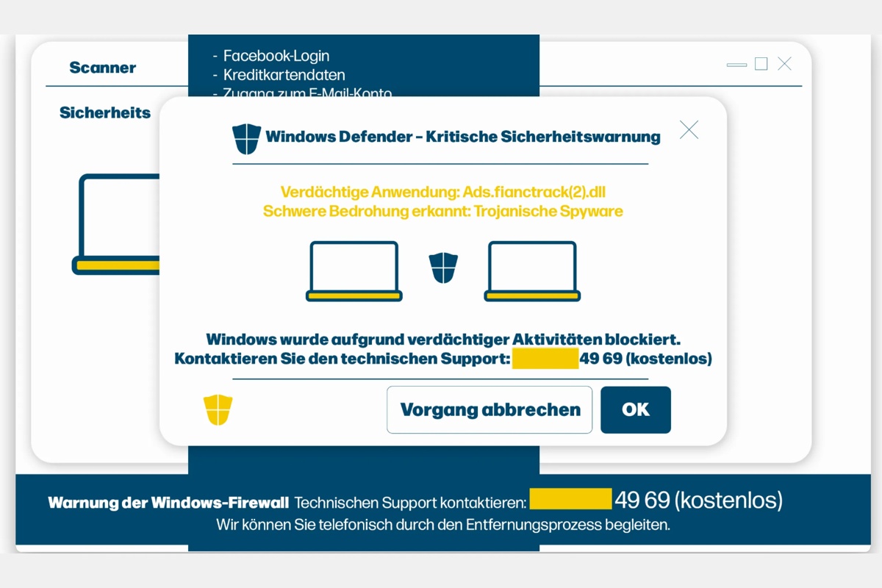Viewport: 882px width, 588px height.
Task: Click the Windows Defender – Kritische Sicherheitswarnung title
Action: pyautogui.click(x=463, y=137)
